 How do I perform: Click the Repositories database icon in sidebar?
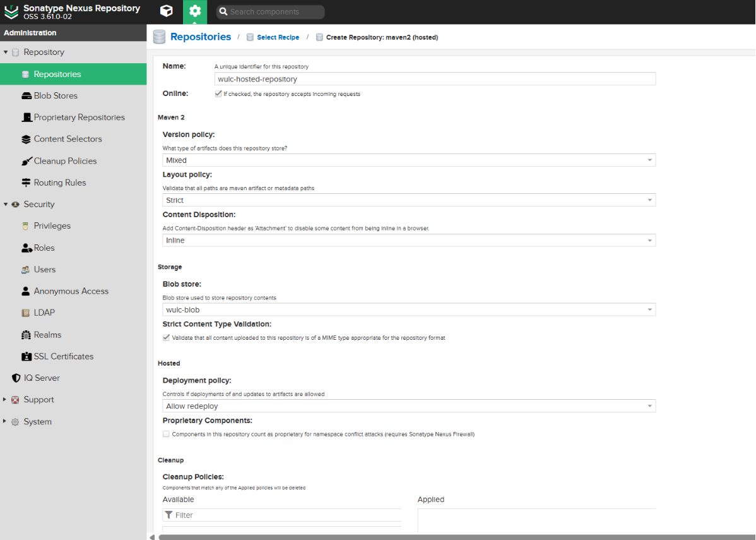point(25,75)
